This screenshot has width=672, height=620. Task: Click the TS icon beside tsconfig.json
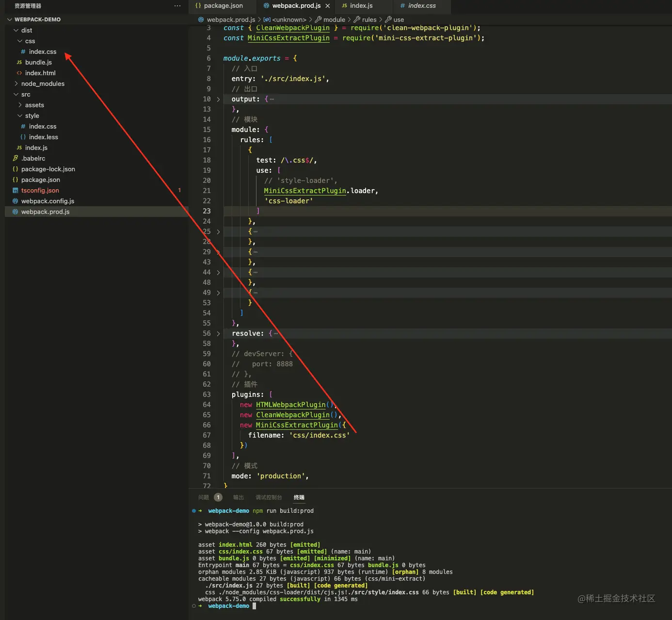click(16, 190)
